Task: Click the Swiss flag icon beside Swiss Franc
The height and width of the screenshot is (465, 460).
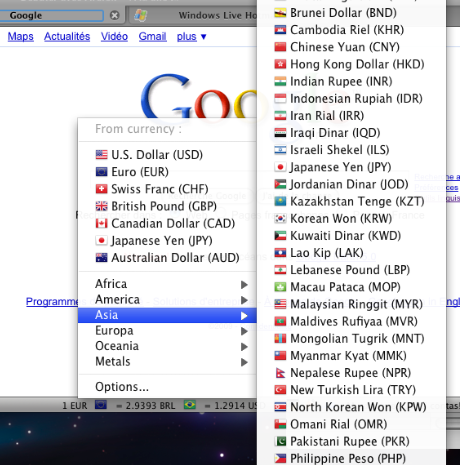Action: 101,189
